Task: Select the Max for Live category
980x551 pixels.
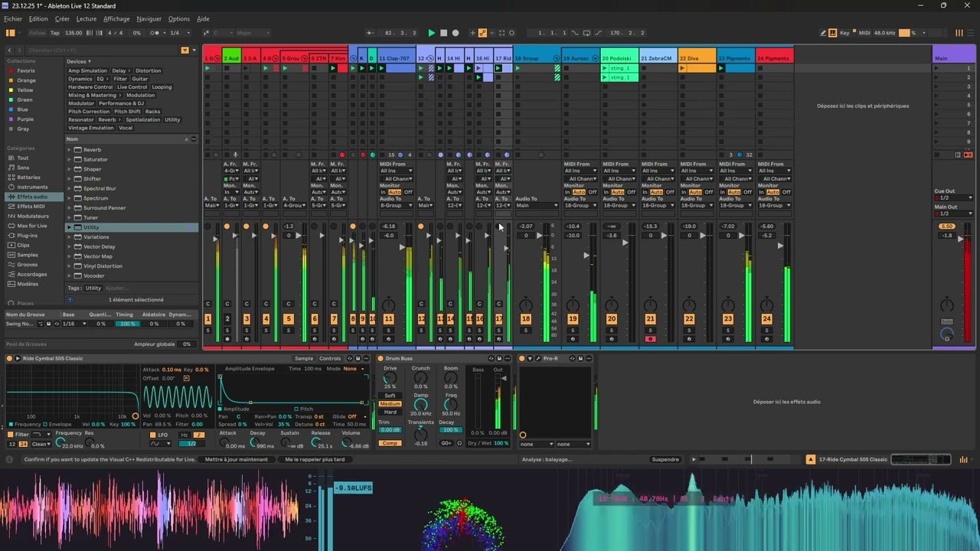Action: (x=31, y=226)
